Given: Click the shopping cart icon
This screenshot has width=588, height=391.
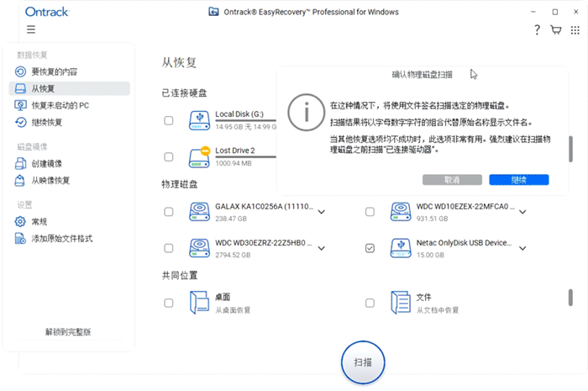Looking at the screenshot, I should [x=556, y=29].
